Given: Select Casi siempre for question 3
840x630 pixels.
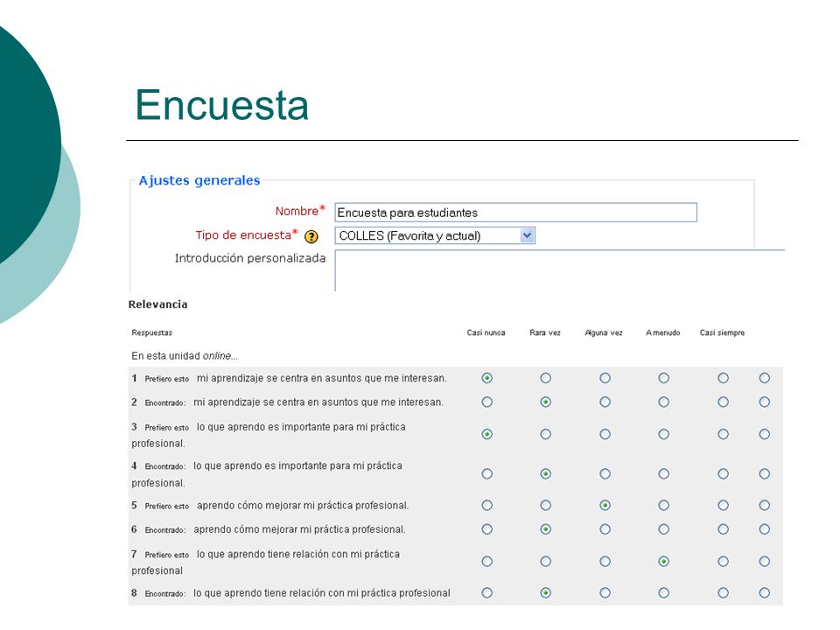Looking at the screenshot, I should pyautogui.click(x=724, y=434).
